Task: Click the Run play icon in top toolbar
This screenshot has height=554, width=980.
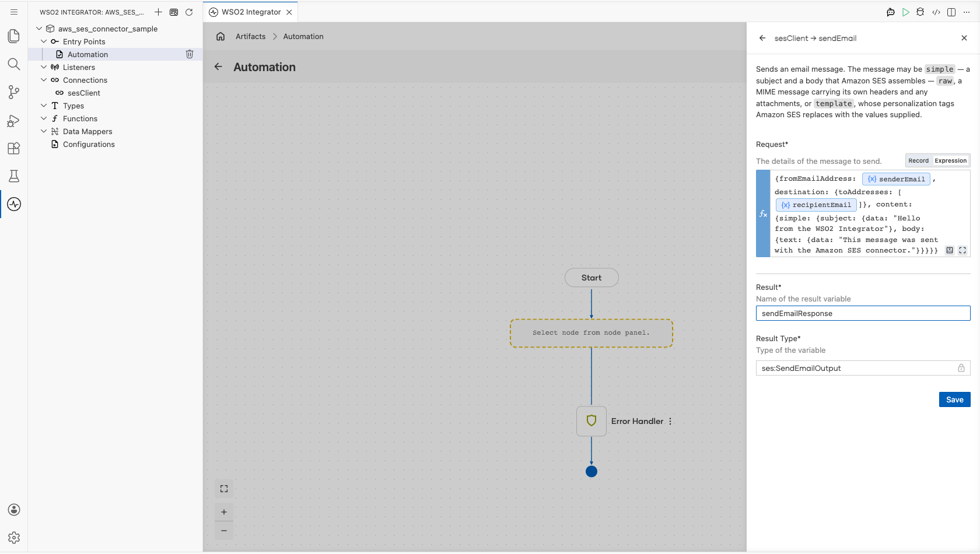Action: pos(905,12)
